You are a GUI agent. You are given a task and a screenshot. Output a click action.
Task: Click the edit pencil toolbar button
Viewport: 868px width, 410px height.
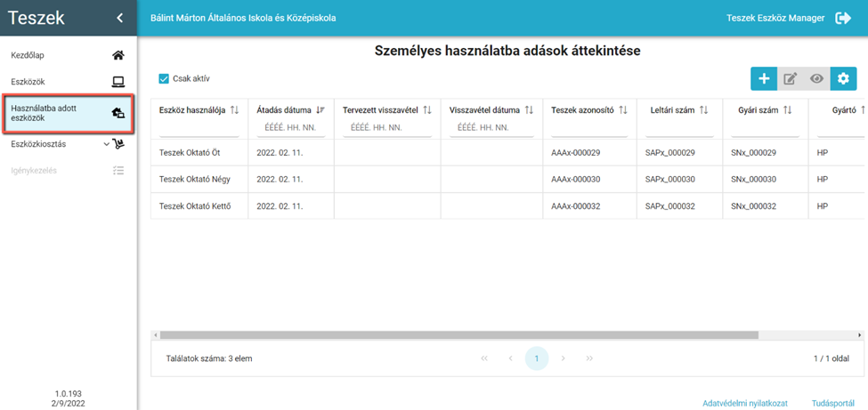[x=791, y=78]
